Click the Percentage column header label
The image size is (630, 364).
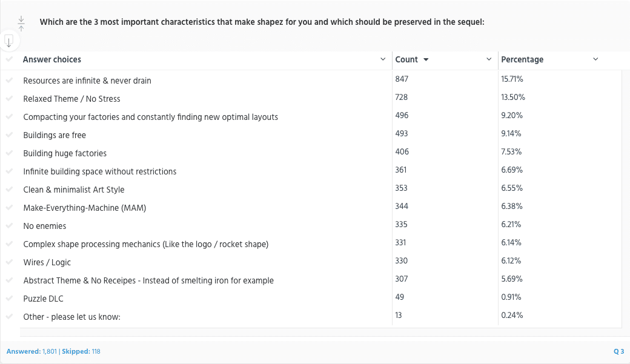click(x=522, y=59)
